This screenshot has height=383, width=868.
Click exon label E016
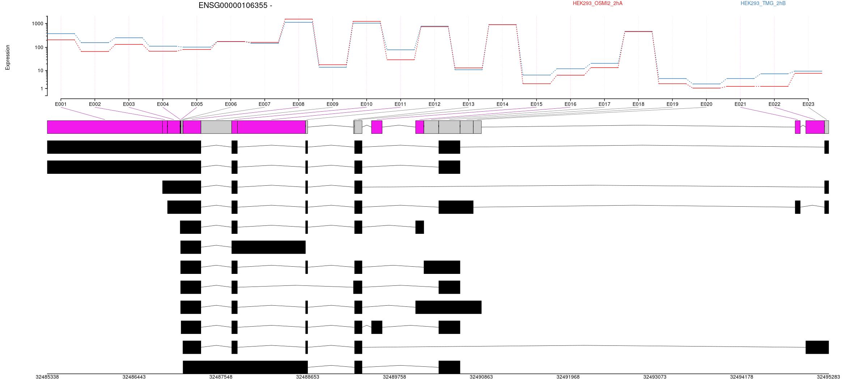(x=570, y=104)
